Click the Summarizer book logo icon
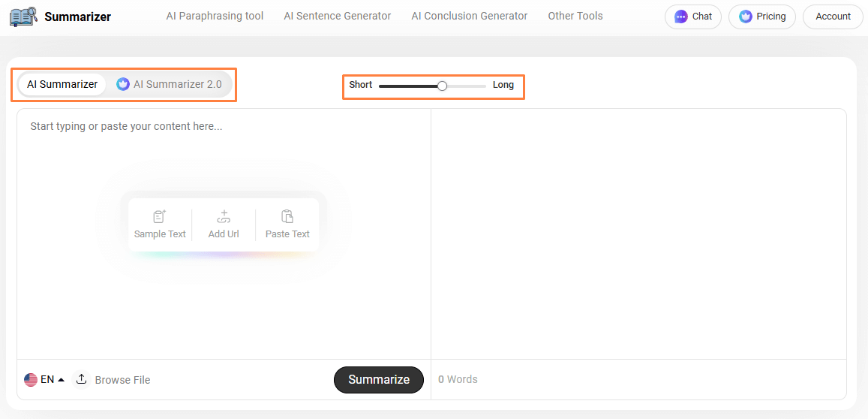 23,17
